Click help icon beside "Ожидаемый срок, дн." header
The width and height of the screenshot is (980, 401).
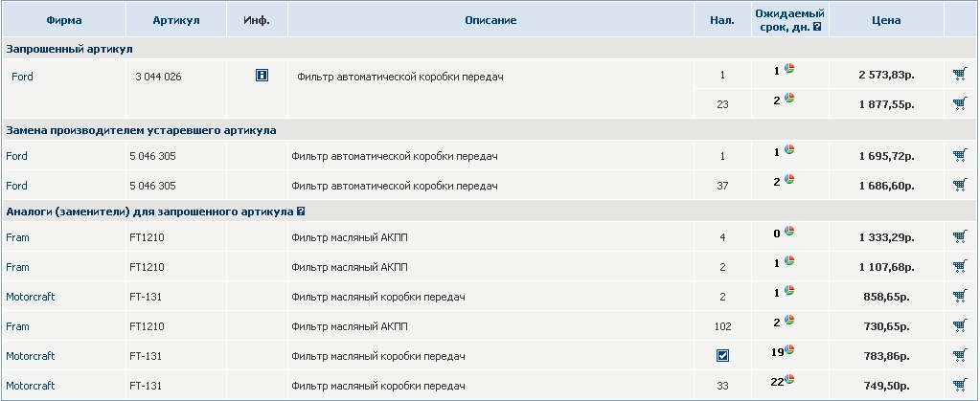[817, 27]
